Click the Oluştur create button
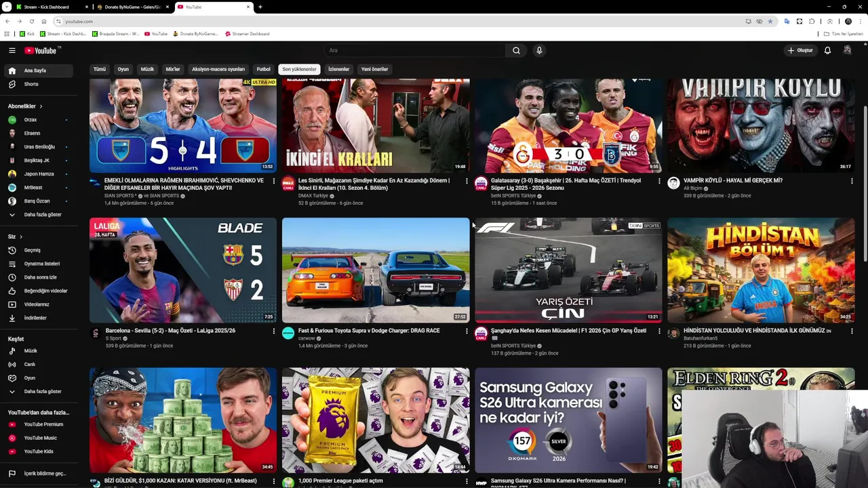 tap(800, 50)
